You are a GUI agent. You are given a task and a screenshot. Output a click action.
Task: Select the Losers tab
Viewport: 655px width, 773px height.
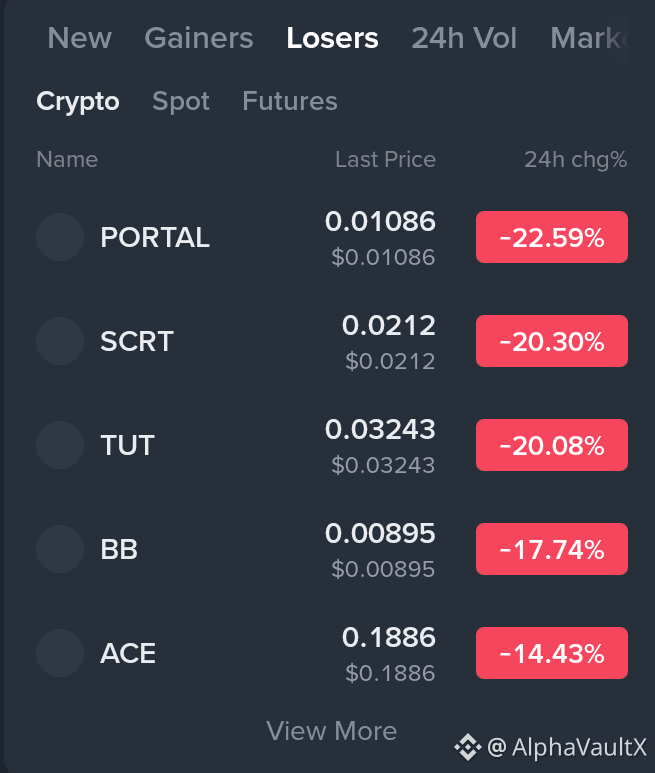point(332,38)
